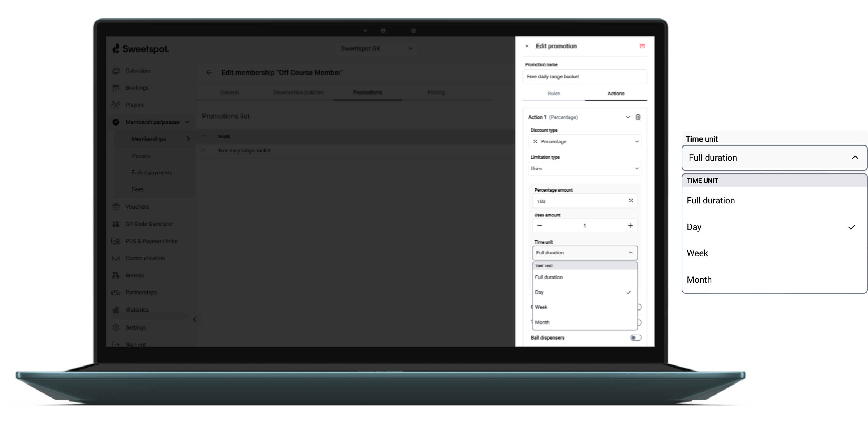Select the Promotions tab

click(367, 92)
